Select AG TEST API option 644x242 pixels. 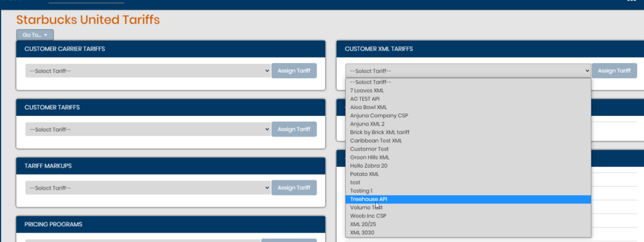point(468,99)
